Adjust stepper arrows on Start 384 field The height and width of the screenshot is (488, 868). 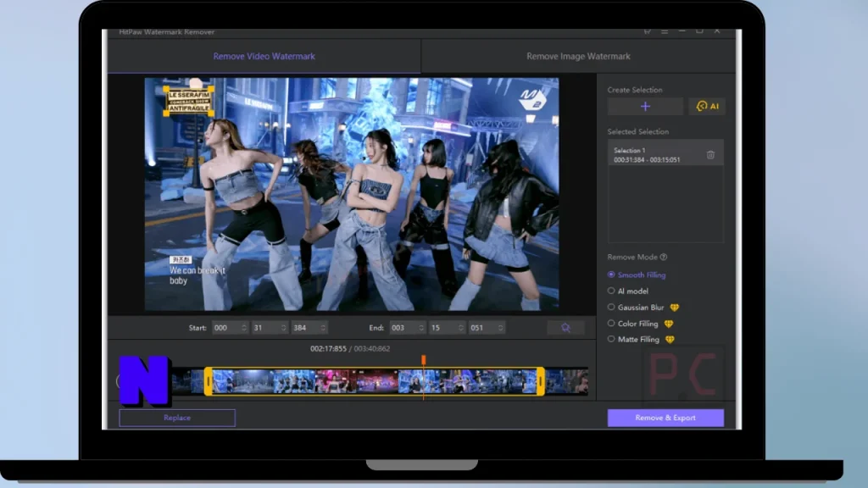pyautogui.click(x=323, y=328)
